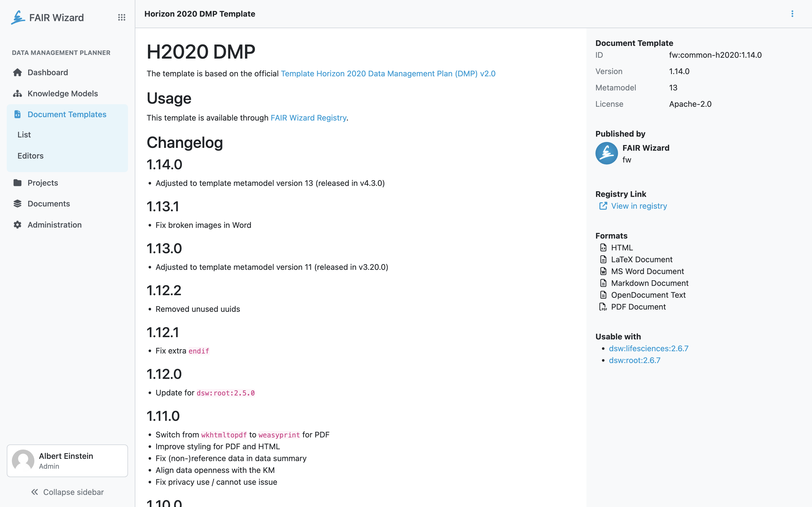Click the FAIR Wizard logo icon
The image size is (812, 507).
(x=18, y=17)
